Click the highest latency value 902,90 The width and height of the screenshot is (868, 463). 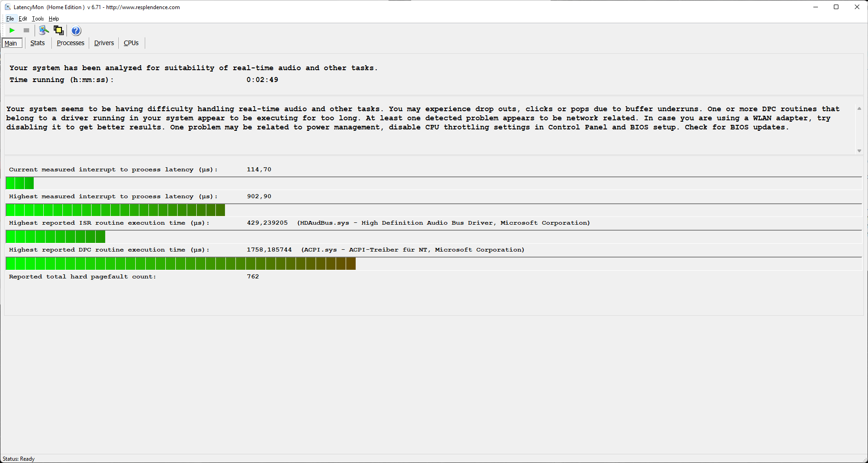click(x=259, y=196)
